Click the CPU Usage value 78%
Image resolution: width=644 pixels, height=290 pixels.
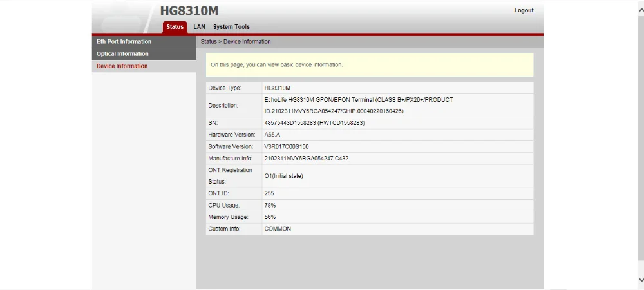click(270, 205)
